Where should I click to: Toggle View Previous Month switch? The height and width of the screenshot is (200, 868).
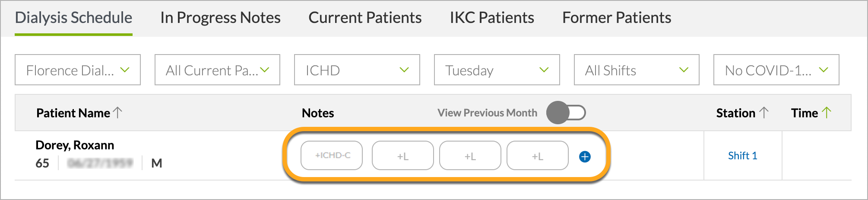(566, 113)
